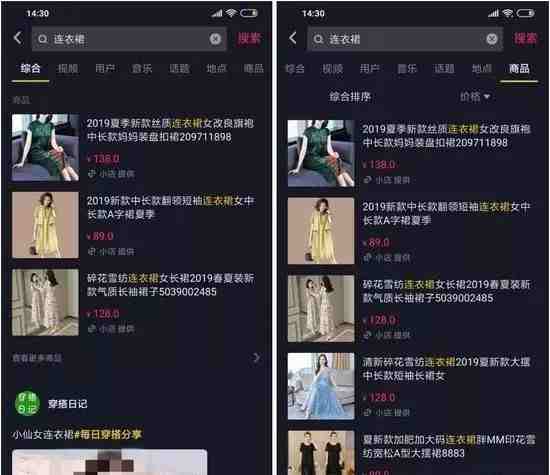This screenshot has height=475, width=550.
Task: Tap the ¥89.0 price on the left screen
Action: pyautogui.click(x=100, y=236)
